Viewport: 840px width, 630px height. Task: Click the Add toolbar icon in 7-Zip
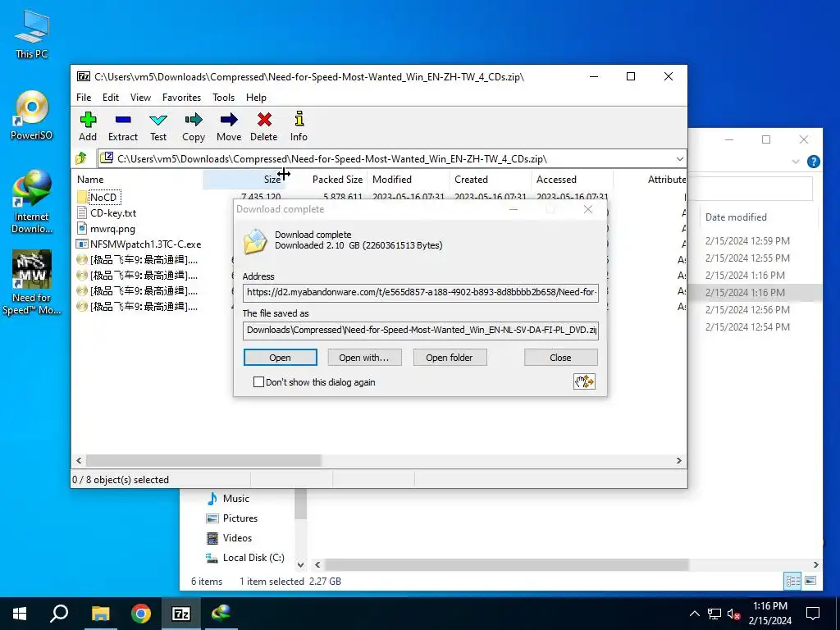[88, 127]
